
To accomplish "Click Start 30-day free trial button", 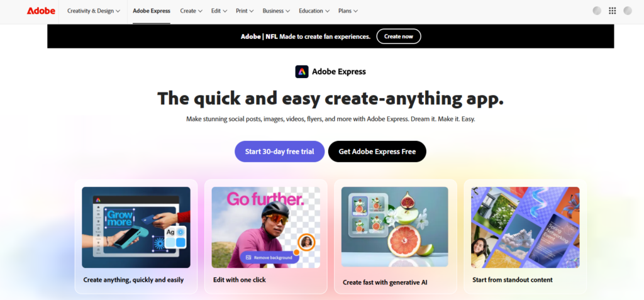I will click(280, 152).
